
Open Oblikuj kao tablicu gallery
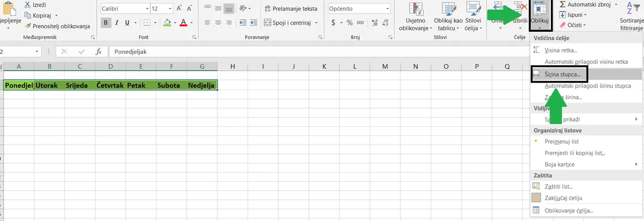pyautogui.click(x=448, y=17)
